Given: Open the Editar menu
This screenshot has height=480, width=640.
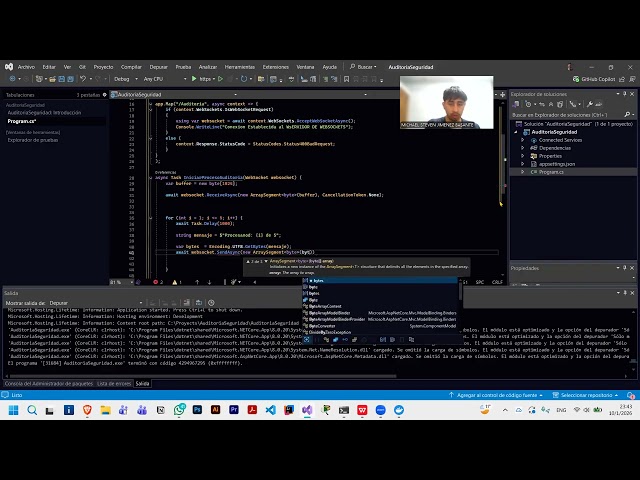Looking at the screenshot, I should [x=49, y=67].
